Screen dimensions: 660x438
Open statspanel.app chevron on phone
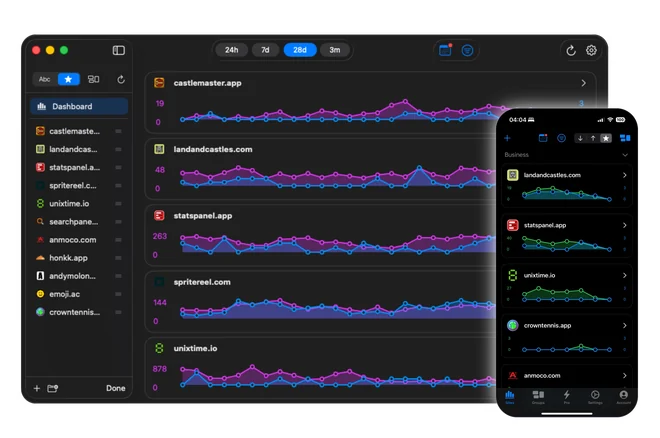coord(625,225)
